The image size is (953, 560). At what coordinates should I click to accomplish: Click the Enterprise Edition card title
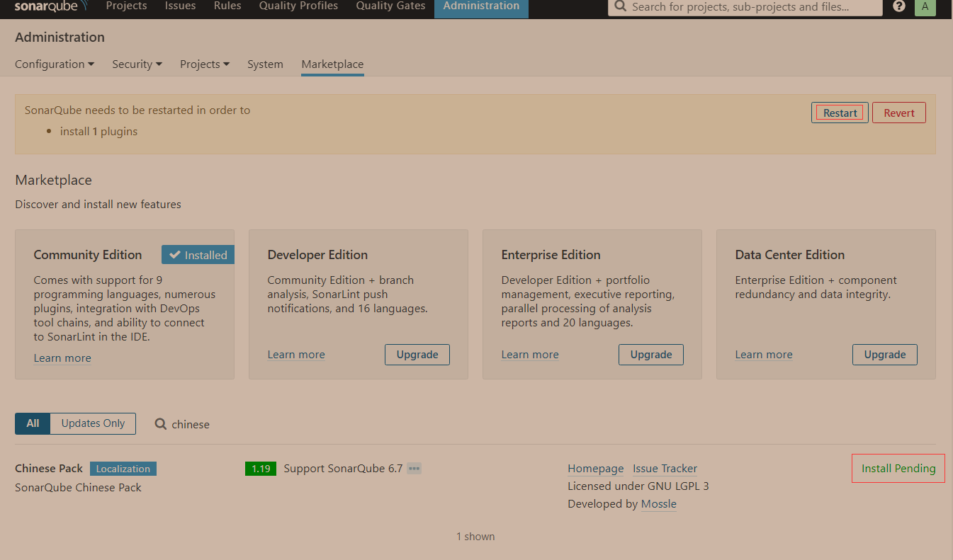click(x=551, y=255)
